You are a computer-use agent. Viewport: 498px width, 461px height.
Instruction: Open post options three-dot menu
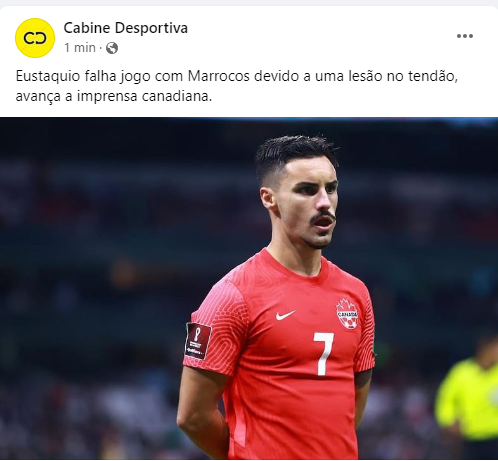coord(465,36)
